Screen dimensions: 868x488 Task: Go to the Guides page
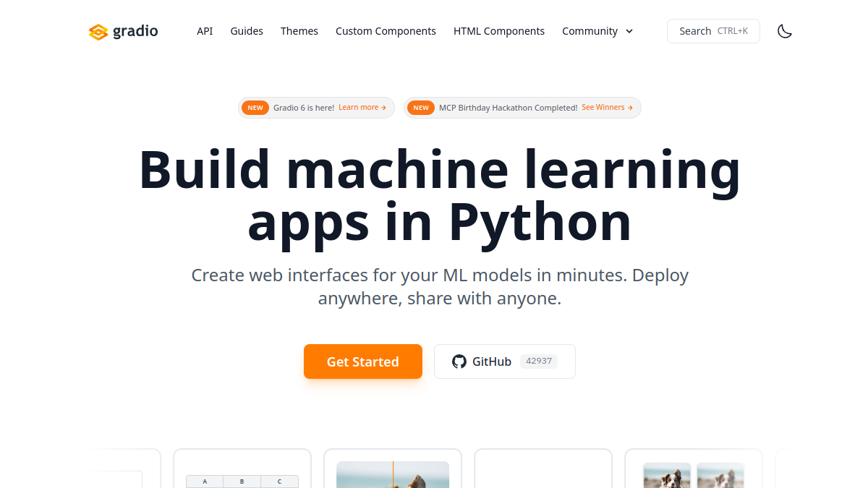click(x=247, y=31)
